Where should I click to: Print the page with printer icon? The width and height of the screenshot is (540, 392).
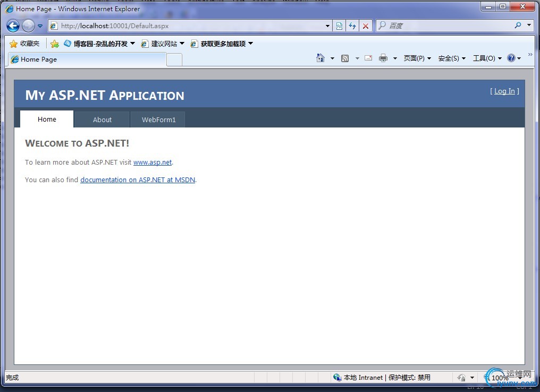pos(383,58)
